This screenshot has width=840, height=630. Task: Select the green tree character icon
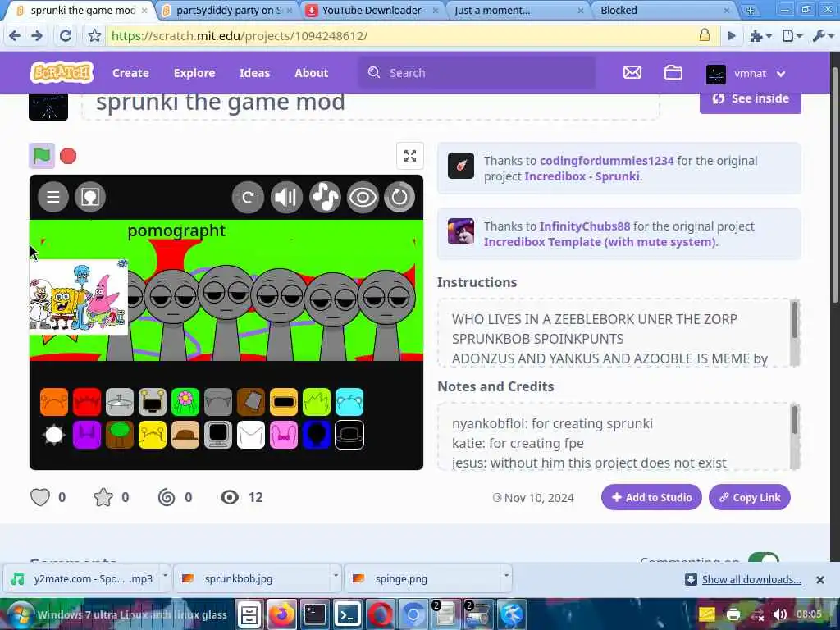pyautogui.click(x=120, y=435)
